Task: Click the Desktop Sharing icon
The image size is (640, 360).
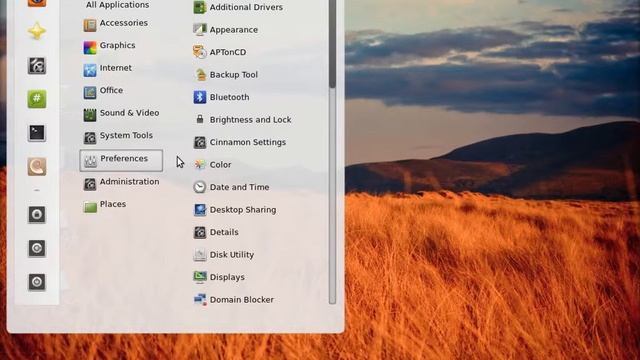Action: coord(200,209)
